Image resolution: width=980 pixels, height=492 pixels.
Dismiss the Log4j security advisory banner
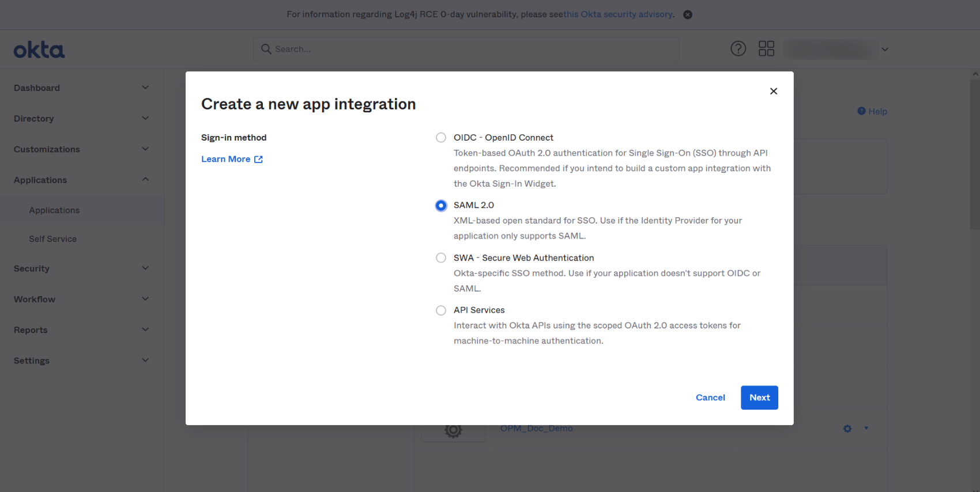pos(688,14)
